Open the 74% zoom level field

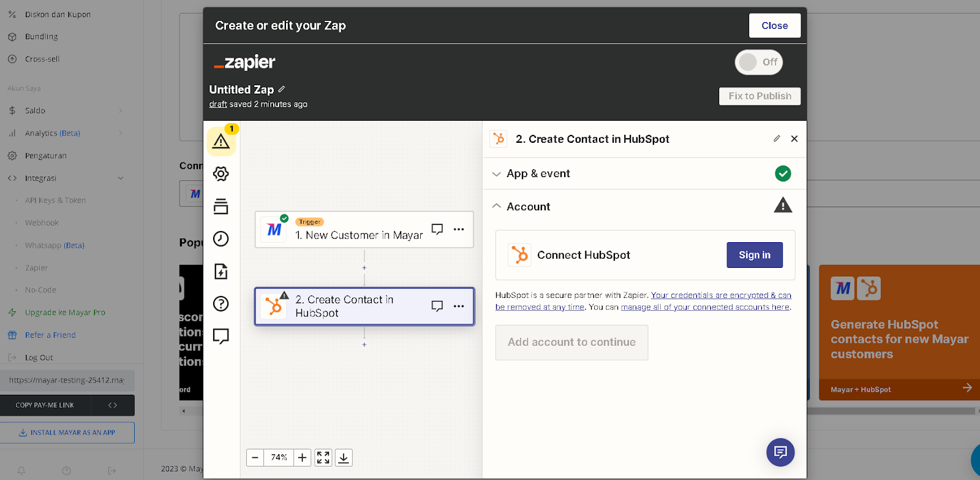[x=279, y=458]
